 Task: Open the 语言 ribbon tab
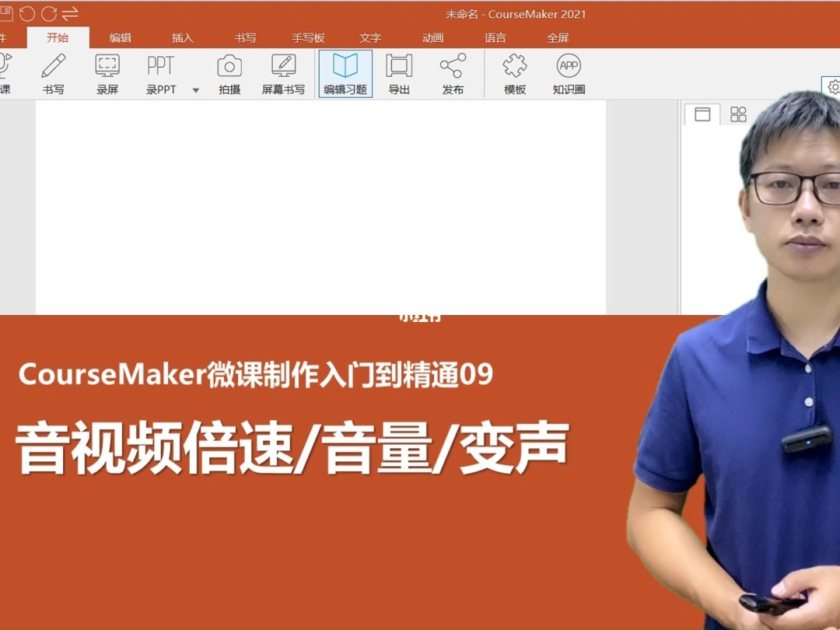(495, 37)
